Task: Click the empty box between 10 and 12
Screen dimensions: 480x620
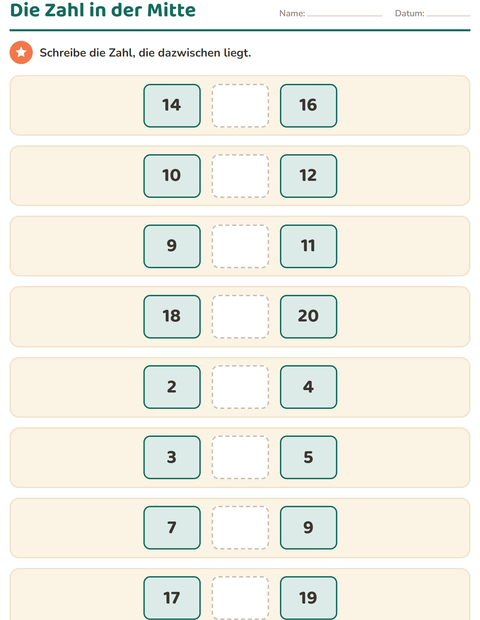Action: 240,176
